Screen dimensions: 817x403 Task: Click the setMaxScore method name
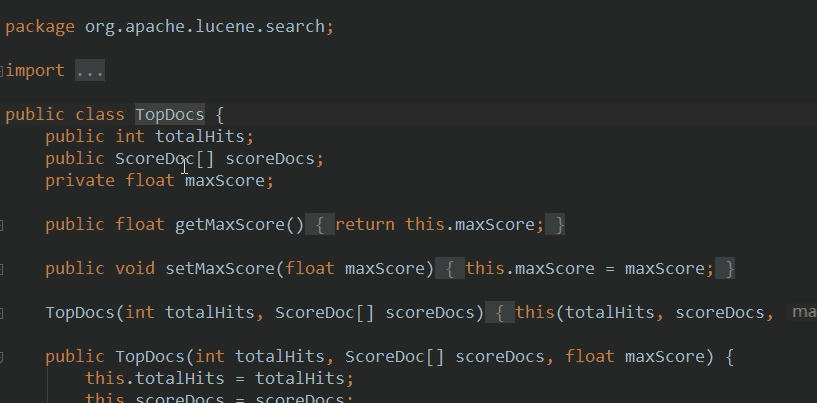220,268
